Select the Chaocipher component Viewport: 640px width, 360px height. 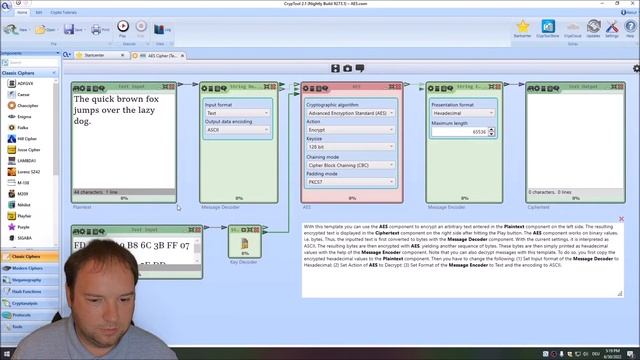(x=28, y=105)
